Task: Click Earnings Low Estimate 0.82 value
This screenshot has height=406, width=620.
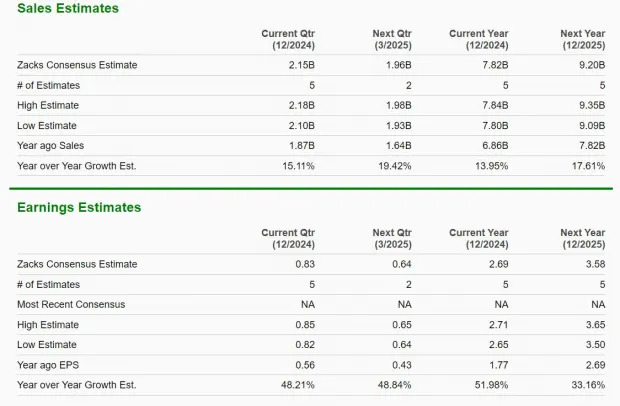Action: [x=305, y=345]
